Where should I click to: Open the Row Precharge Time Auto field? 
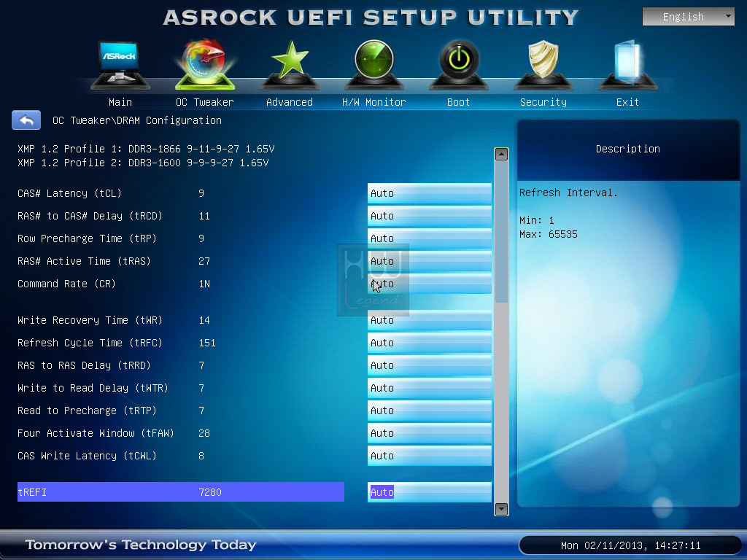[429, 238]
